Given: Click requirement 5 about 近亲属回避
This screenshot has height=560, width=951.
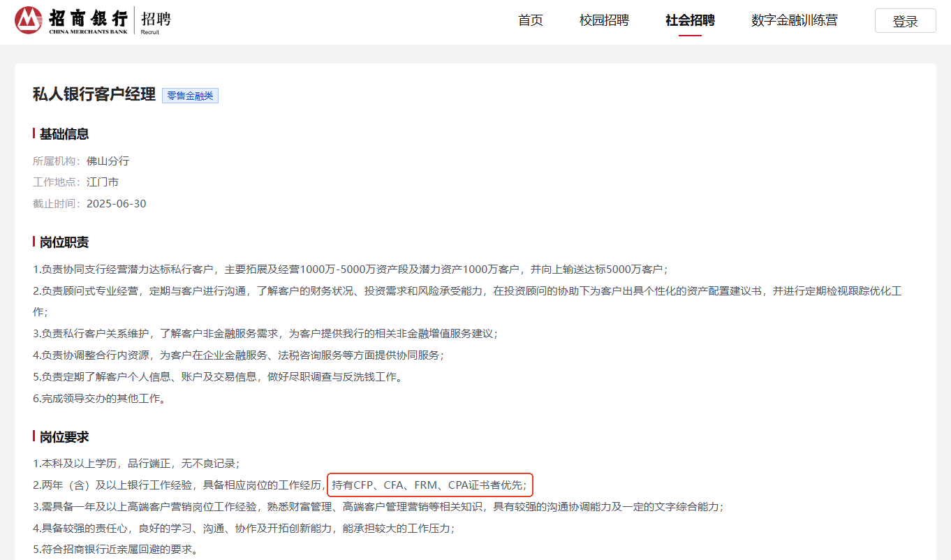Looking at the screenshot, I should (115, 550).
